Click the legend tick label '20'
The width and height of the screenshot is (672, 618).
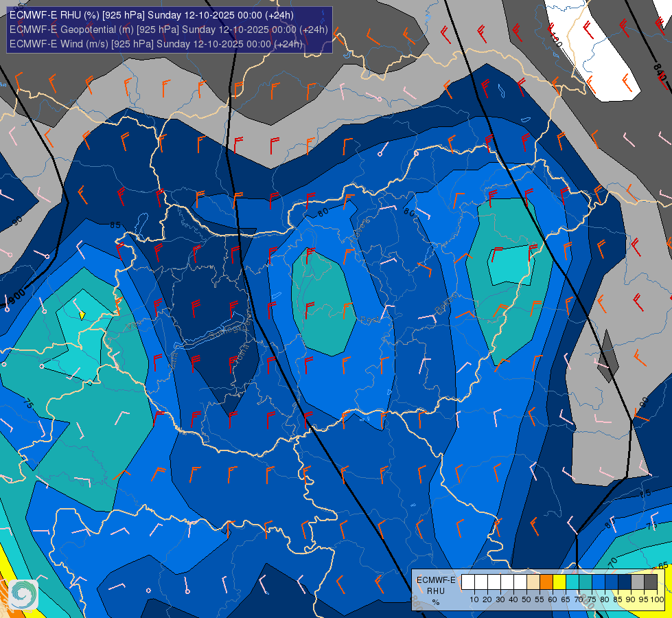coord(487,599)
